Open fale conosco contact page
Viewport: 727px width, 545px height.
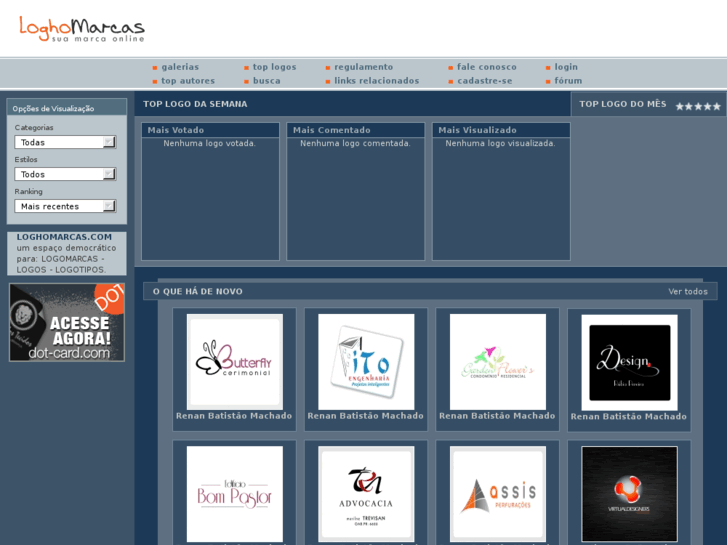click(x=486, y=67)
